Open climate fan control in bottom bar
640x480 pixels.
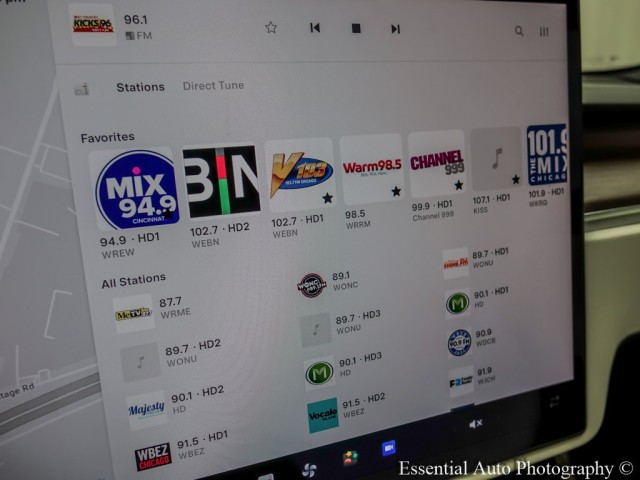[x=309, y=470]
